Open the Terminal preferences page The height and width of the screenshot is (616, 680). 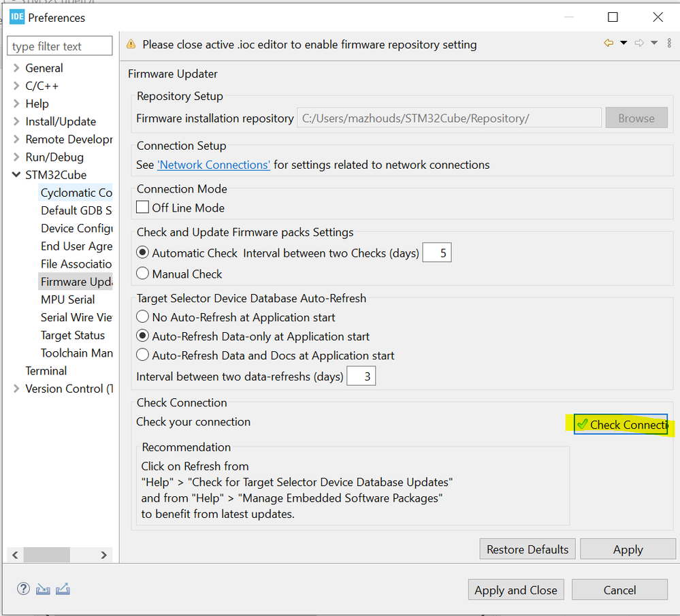point(46,371)
